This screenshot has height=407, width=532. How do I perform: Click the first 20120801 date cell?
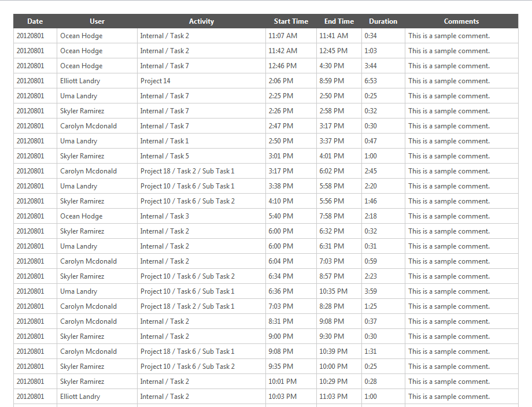point(30,35)
